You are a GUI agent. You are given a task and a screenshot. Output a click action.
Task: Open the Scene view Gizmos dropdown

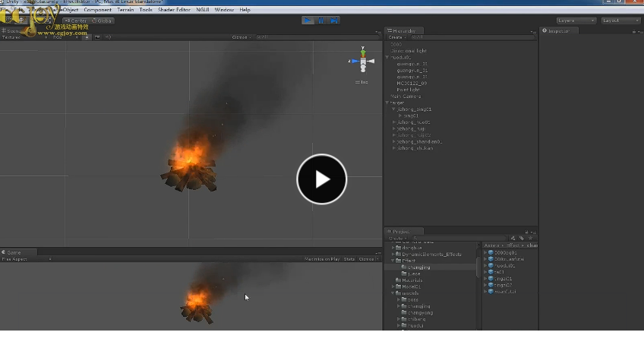coord(241,37)
